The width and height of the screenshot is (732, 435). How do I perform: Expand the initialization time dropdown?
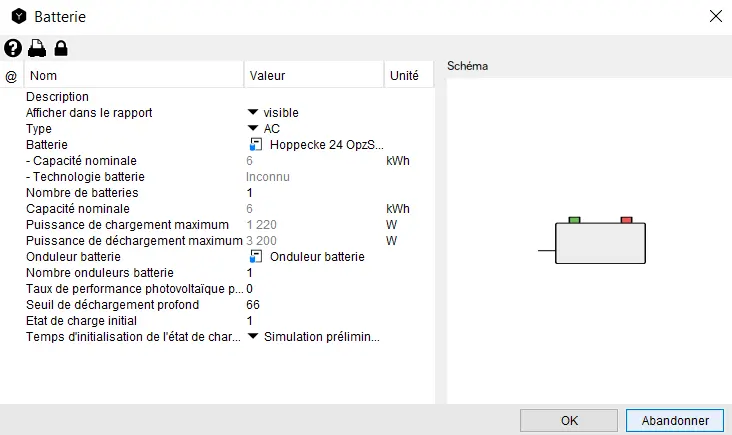pos(253,337)
